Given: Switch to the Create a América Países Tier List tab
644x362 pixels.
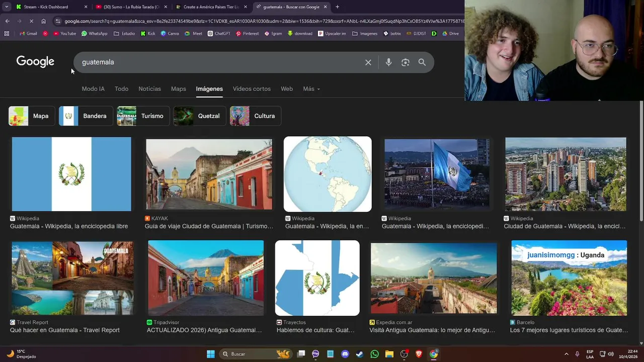Looking at the screenshot, I should [x=211, y=7].
